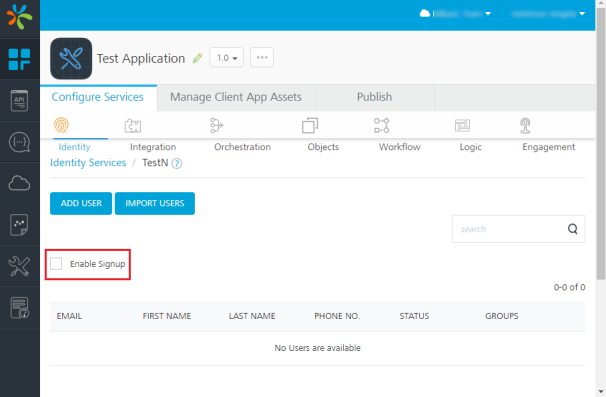Open the cloud environment dropdown in header
The image size is (606, 397).
tap(455, 14)
